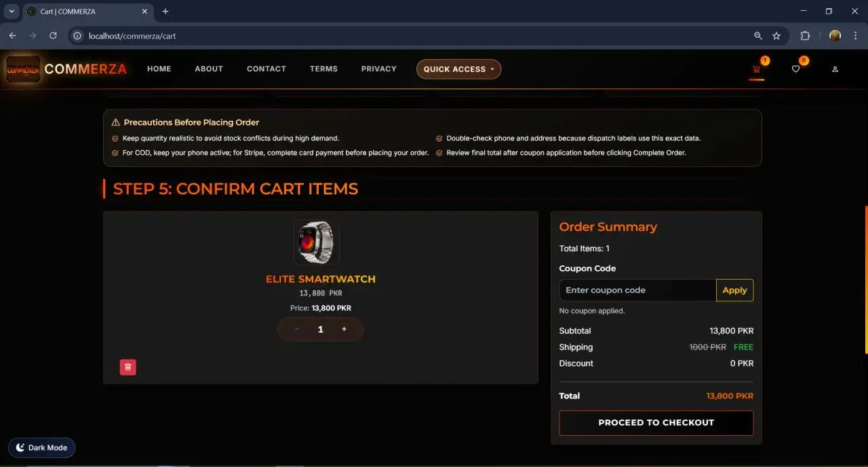Click the FREE shipping label
This screenshot has height=467, width=868.
[743, 348]
